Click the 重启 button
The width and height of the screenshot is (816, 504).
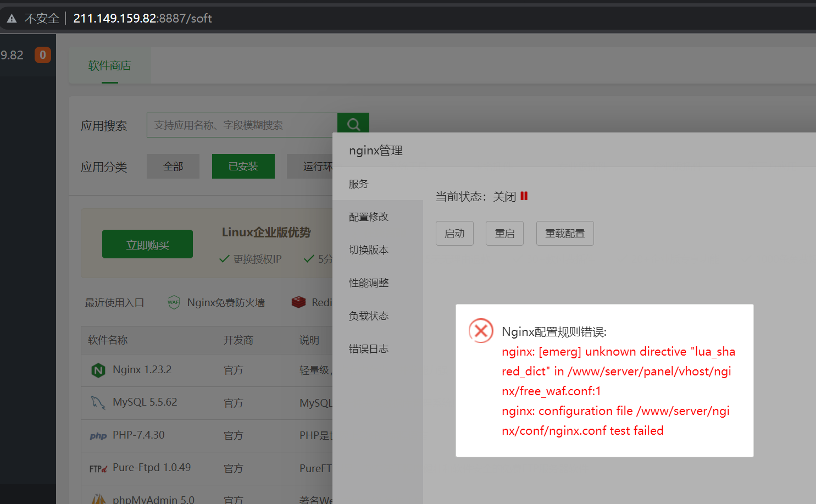tap(504, 234)
